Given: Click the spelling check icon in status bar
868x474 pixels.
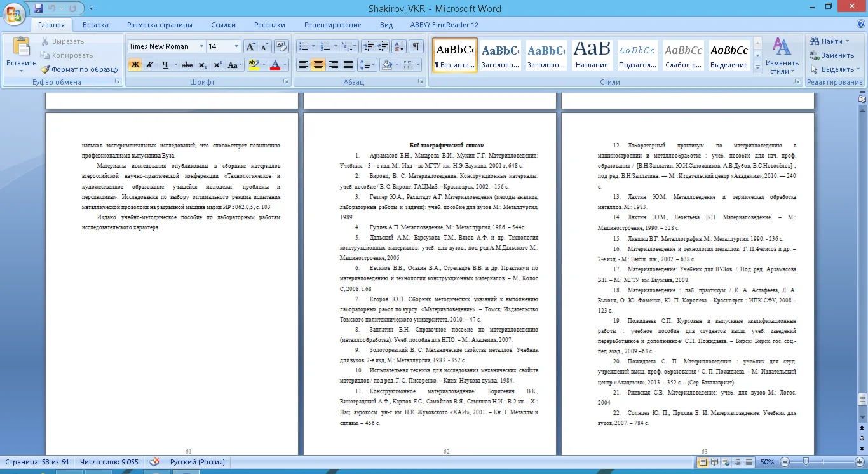Looking at the screenshot, I should [x=154, y=462].
